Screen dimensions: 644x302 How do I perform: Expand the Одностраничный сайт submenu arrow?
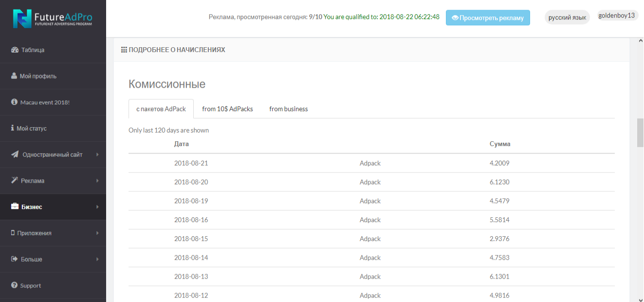pyautogui.click(x=97, y=154)
